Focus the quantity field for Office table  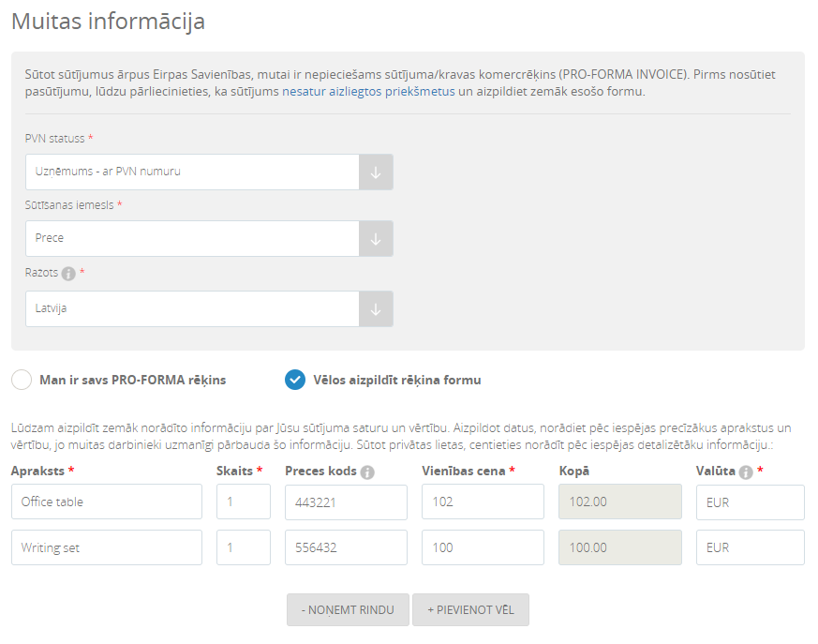coord(244,502)
